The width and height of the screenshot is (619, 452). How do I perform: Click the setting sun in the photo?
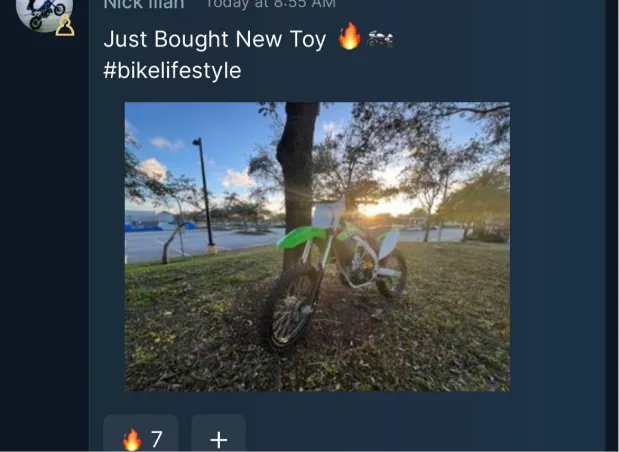click(371, 210)
